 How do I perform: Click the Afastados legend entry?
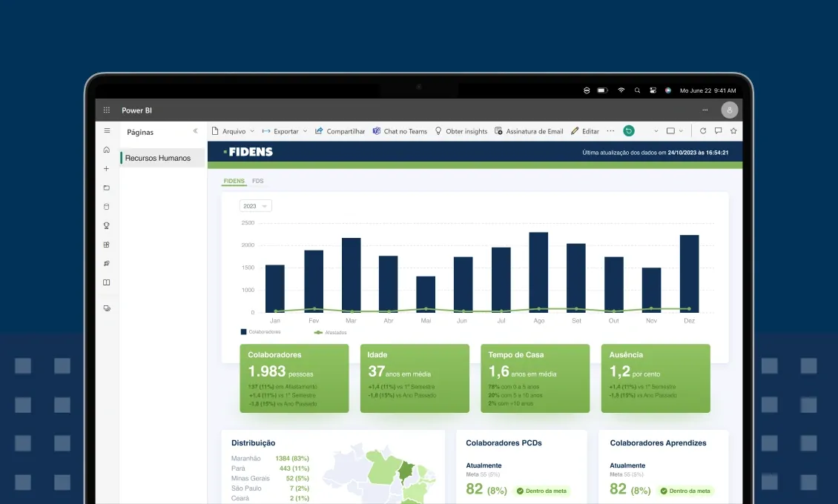click(x=330, y=333)
